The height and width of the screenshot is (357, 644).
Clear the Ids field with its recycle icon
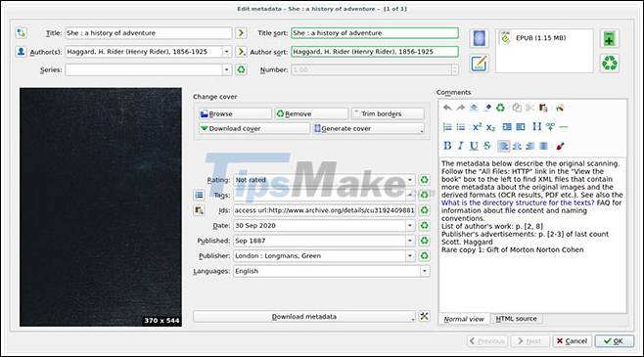[x=424, y=210]
